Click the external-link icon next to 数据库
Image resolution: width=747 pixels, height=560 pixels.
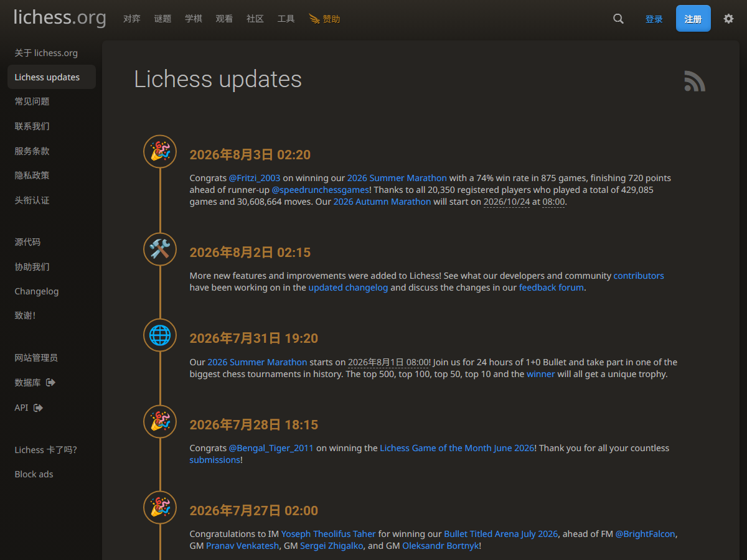51,383
